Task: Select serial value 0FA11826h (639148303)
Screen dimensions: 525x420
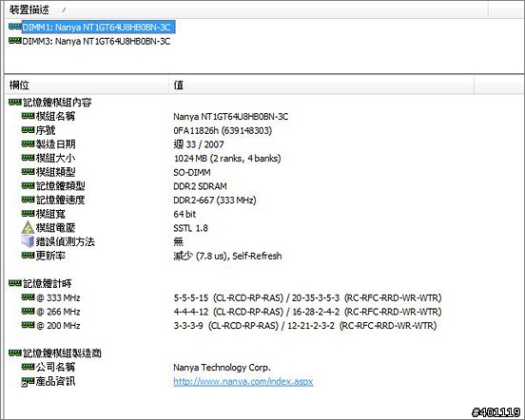Action: [223, 130]
